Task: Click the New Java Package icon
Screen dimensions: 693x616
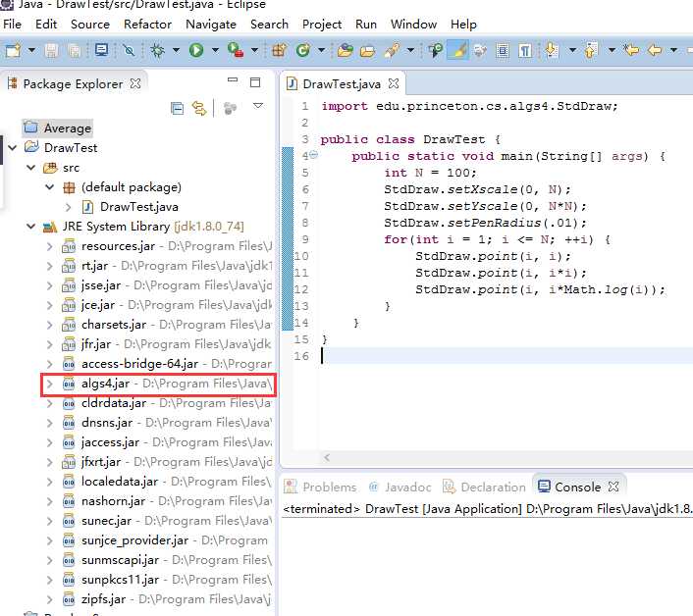Action: [279, 49]
